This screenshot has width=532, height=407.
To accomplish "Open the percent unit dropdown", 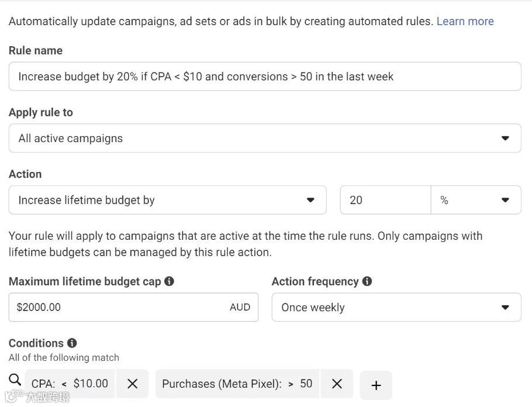I will point(475,200).
